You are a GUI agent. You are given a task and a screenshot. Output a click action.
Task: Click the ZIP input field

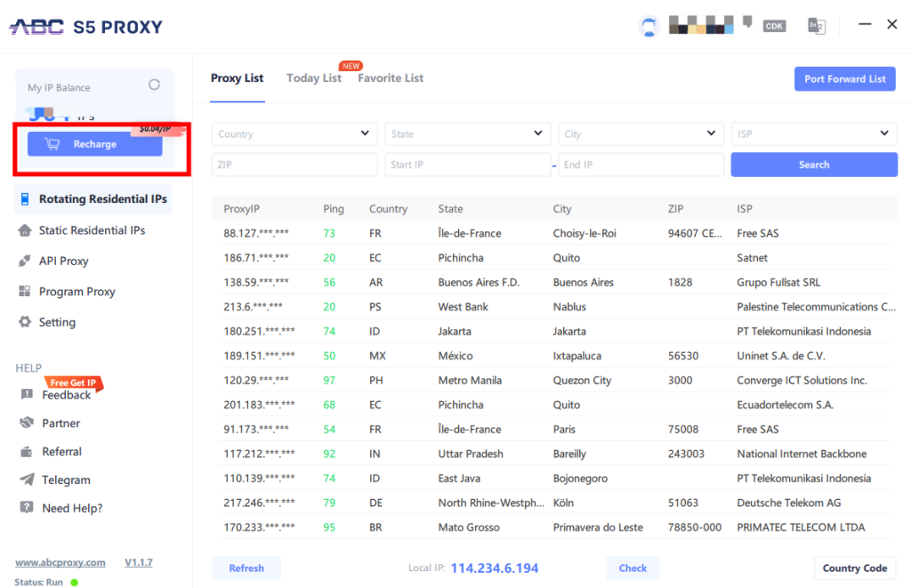(294, 165)
